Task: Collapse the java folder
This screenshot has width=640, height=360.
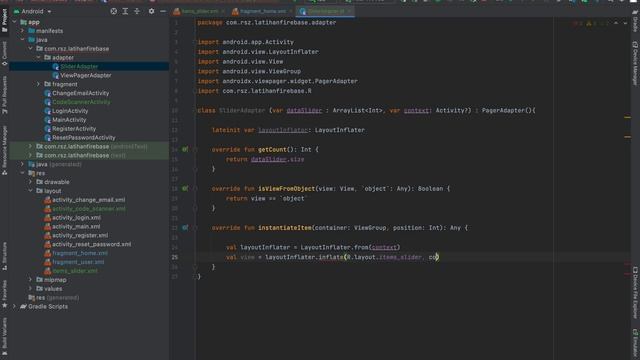Action: coord(22,40)
